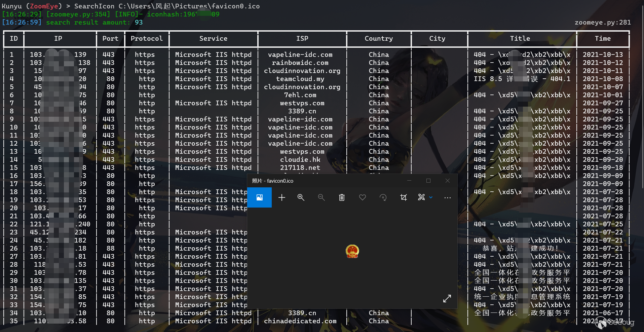
Task: Zoom in on the favicon image
Action: point(301,197)
